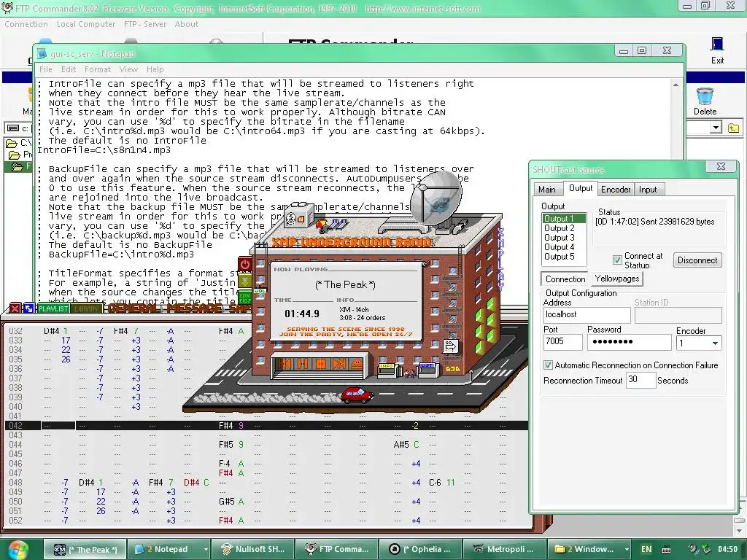Viewport: 747px width, 560px height.
Task: Select Output 4 in the output list
Action: click(x=564, y=247)
